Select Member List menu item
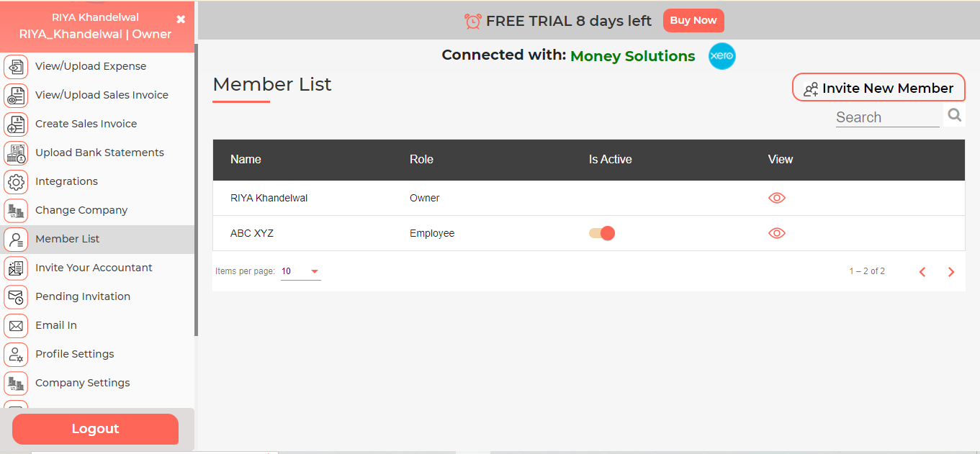The image size is (980, 454). pos(97,239)
